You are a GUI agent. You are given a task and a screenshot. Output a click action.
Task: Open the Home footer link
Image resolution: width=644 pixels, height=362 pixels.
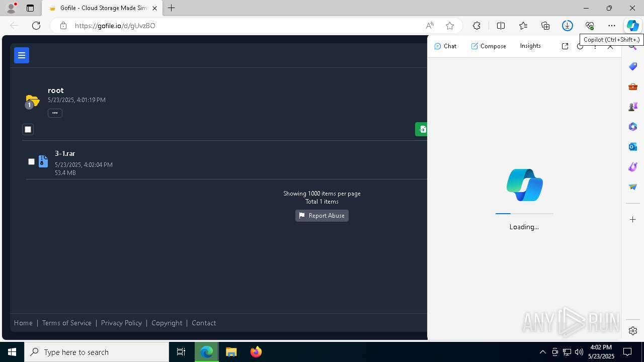23,323
